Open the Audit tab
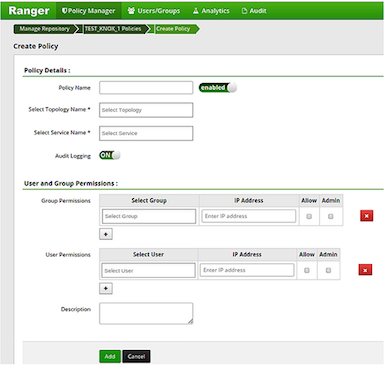This screenshot has height=365, width=384. [254, 11]
